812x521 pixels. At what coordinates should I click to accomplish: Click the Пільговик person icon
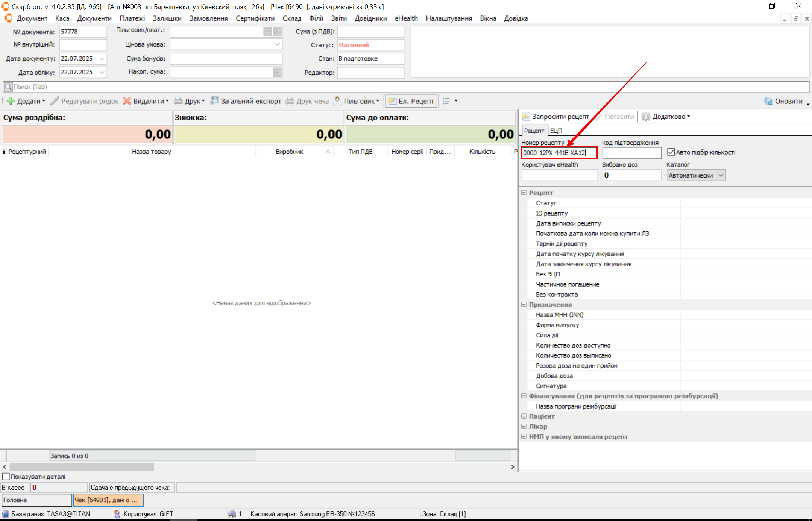(337, 101)
